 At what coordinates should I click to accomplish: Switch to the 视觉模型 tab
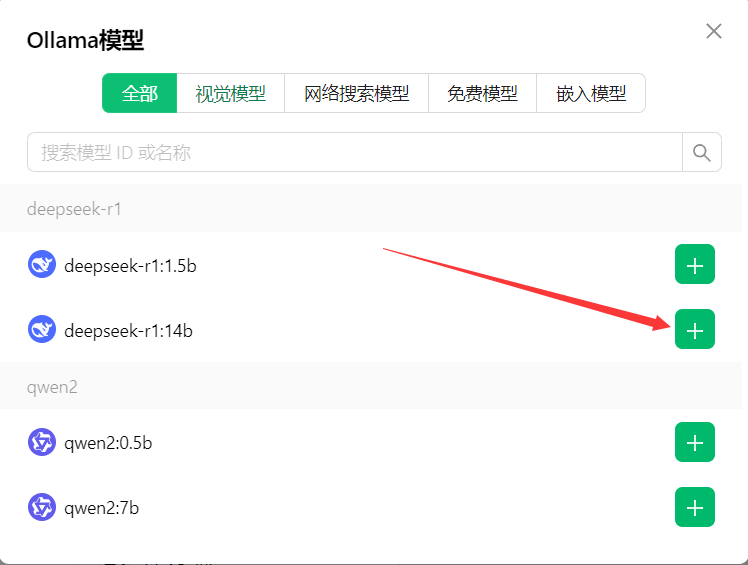click(230, 93)
